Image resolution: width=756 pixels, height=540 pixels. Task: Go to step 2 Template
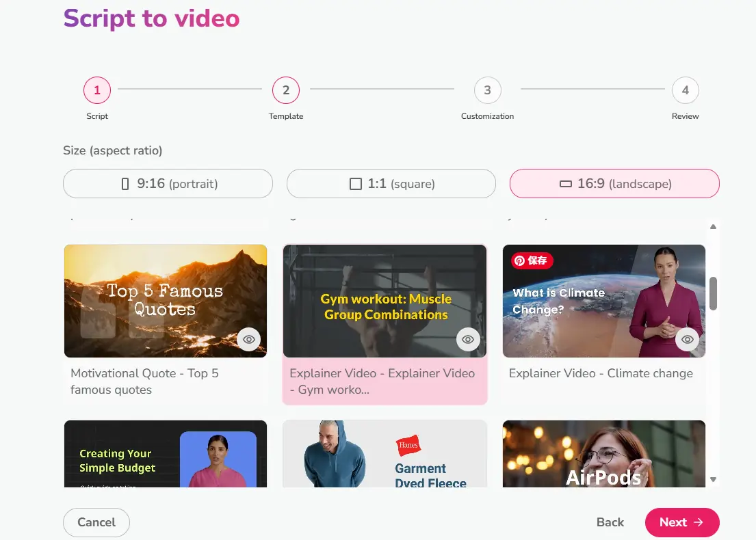(x=286, y=90)
